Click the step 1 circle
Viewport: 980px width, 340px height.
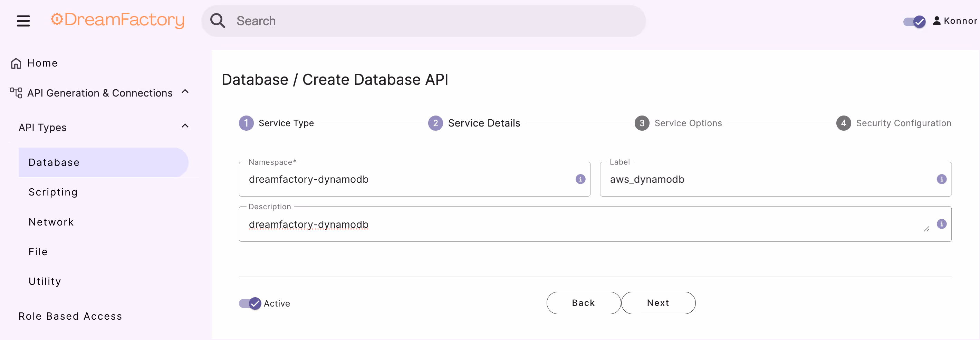[246, 123]
